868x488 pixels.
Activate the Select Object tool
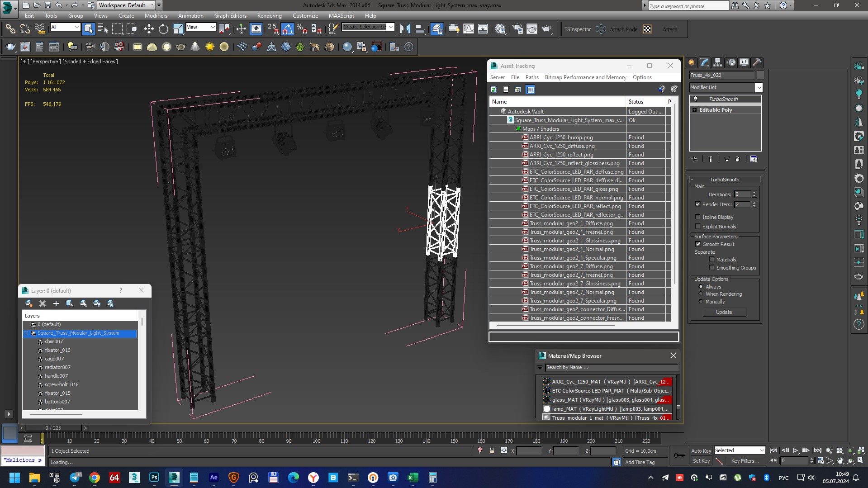tap(88, 29)
